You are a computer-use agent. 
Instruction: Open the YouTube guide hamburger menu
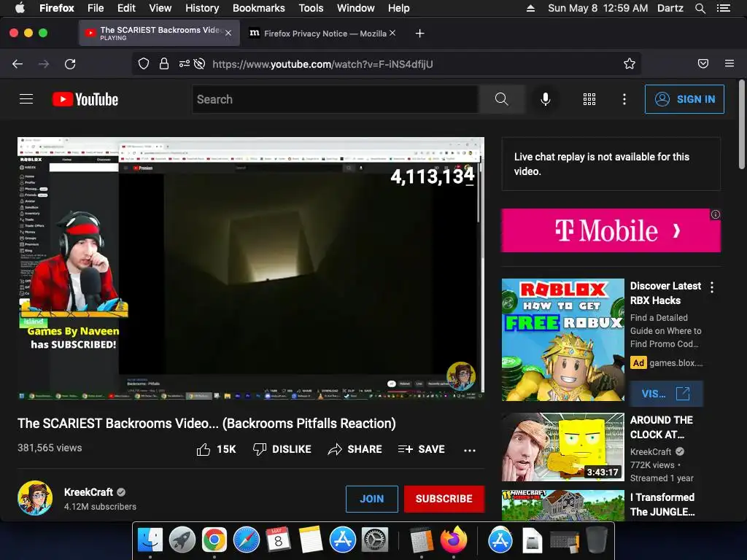(26, 99)
